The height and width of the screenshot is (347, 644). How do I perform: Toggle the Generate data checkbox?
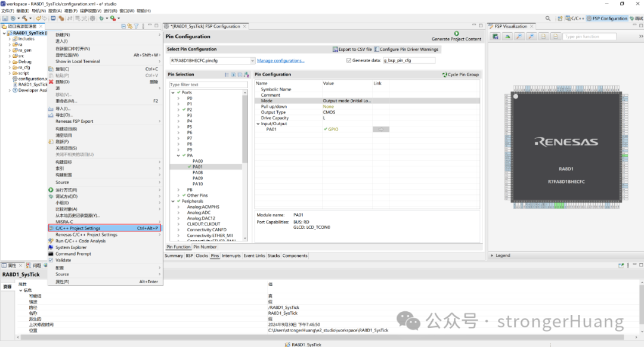[349, 60]
